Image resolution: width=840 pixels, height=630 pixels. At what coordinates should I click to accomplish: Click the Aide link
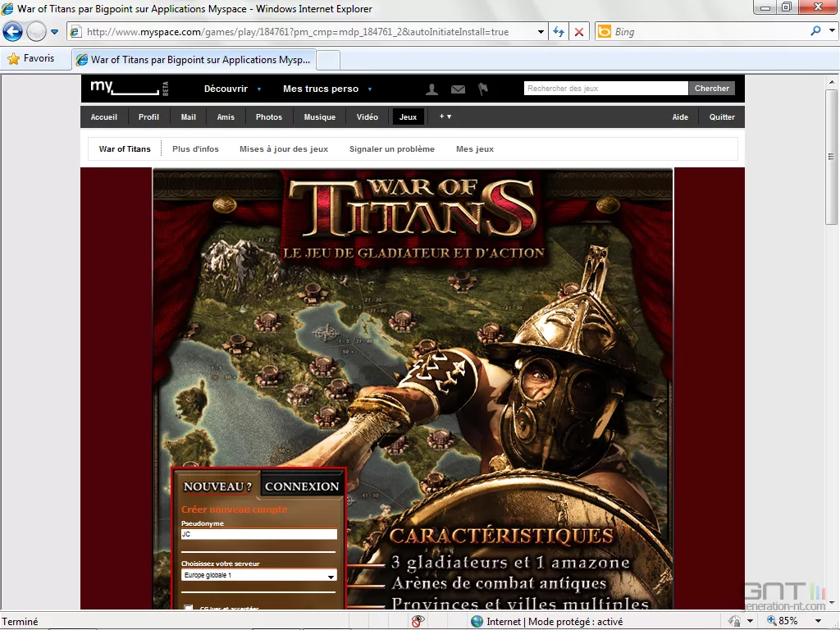pyautogui.click(x=680, y=116)
